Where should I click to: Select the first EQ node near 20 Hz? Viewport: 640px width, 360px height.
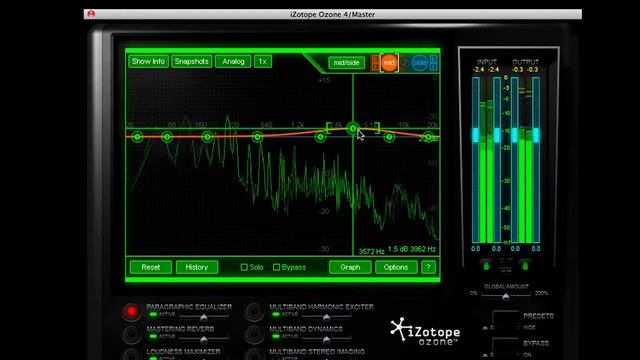point(138,137)
